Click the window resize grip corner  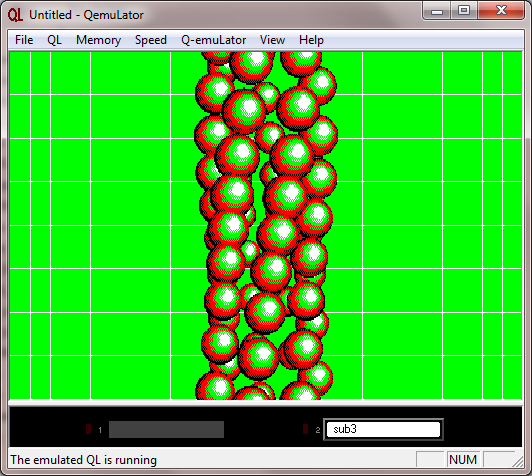click(x=518, y=462)
